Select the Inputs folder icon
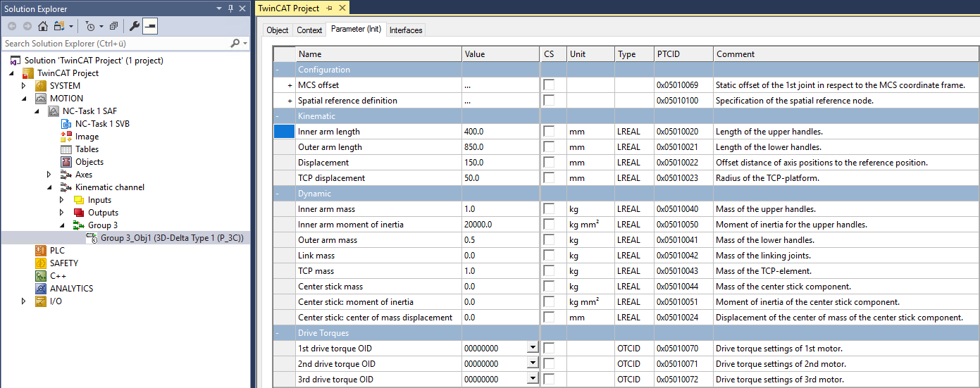The image size is (980, 388). coord(79,200)
